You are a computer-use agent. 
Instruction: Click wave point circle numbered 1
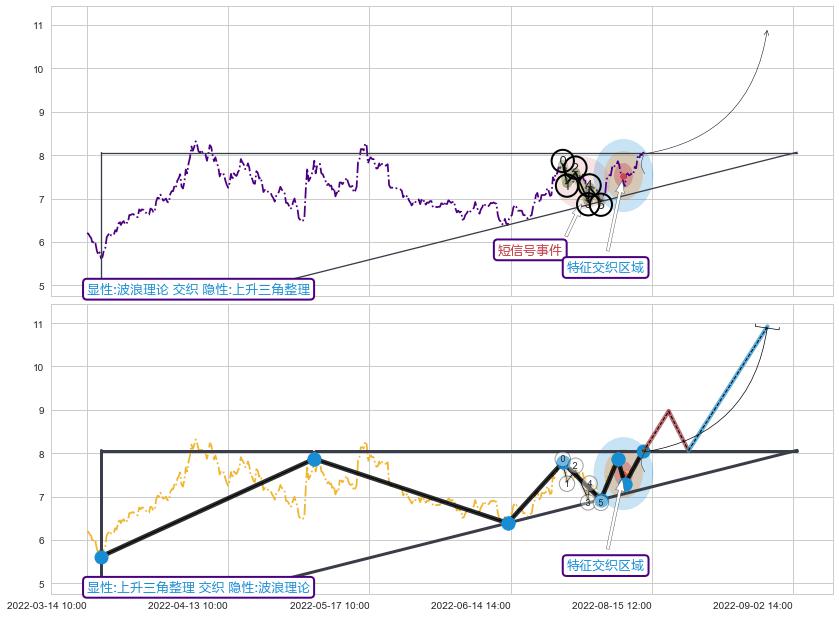(567, 483)
